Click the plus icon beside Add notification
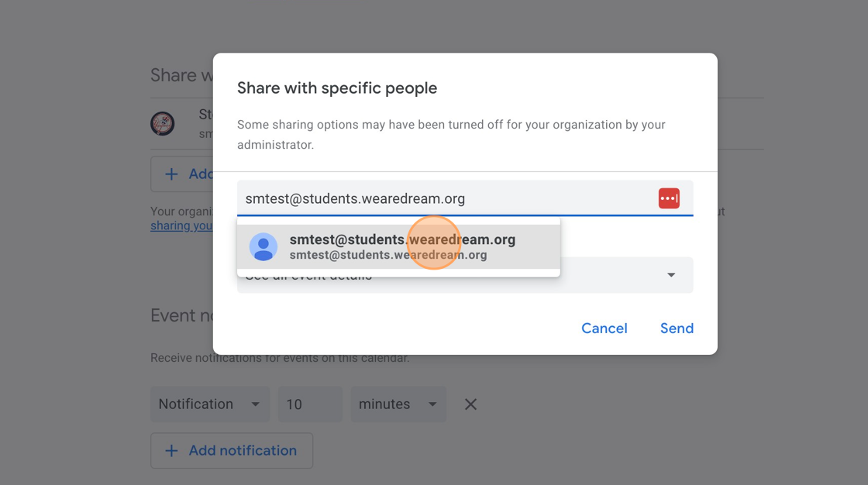868x485 pixels. point(171,451)
